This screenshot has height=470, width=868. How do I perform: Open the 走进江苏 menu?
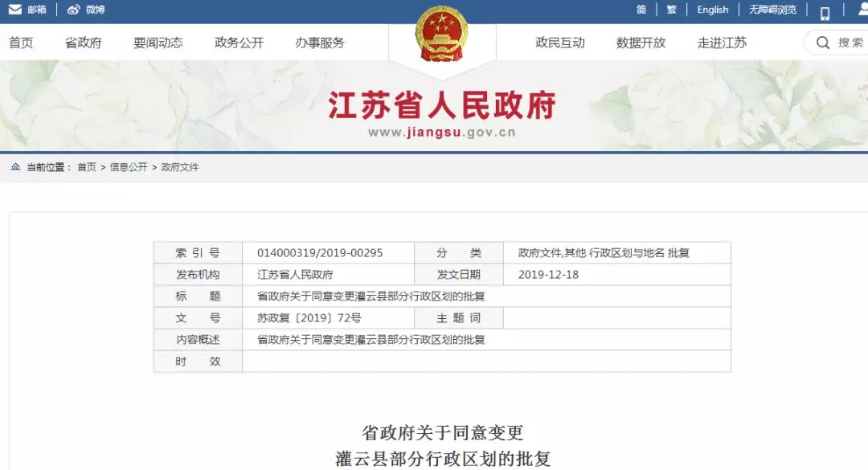point(722,43)
